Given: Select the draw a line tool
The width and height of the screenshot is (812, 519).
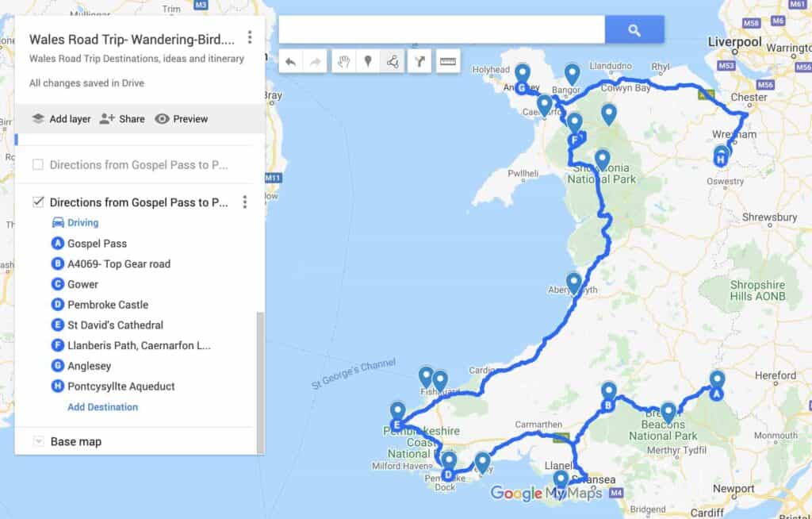Looking at the screenshot, I should pyautogui.click(x=393, y=62).
